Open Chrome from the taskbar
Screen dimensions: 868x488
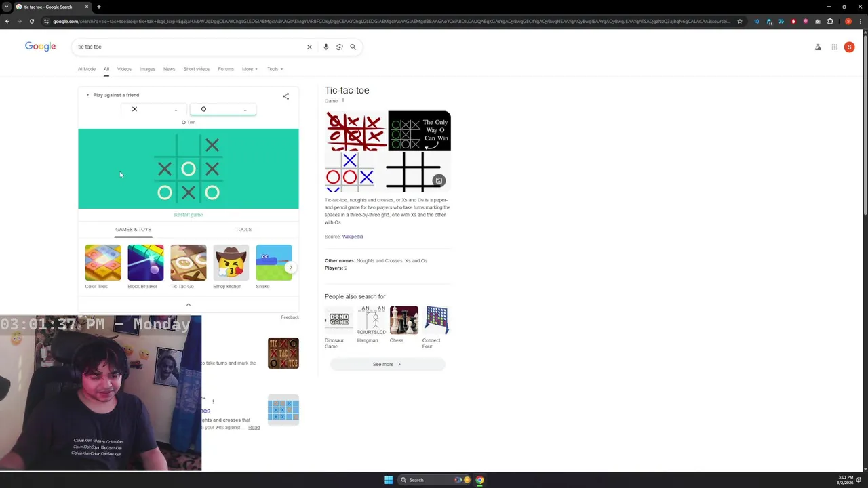pos(479,480)
